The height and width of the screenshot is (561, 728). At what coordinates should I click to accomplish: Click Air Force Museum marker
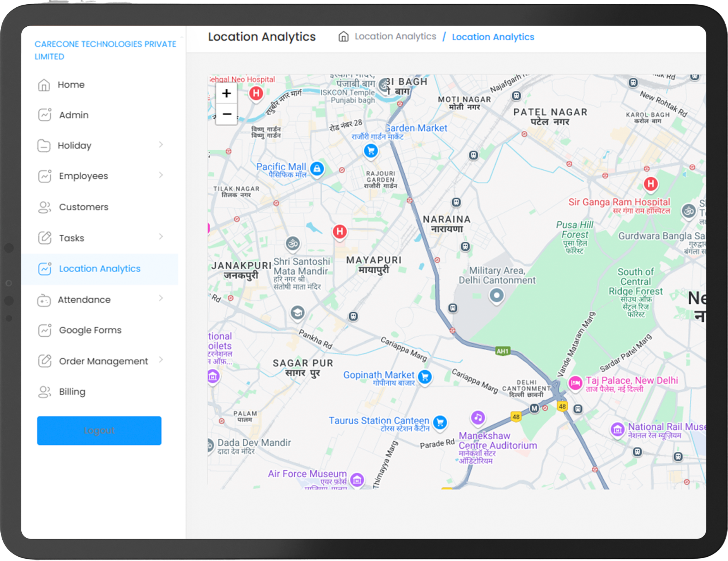(357, 480)
